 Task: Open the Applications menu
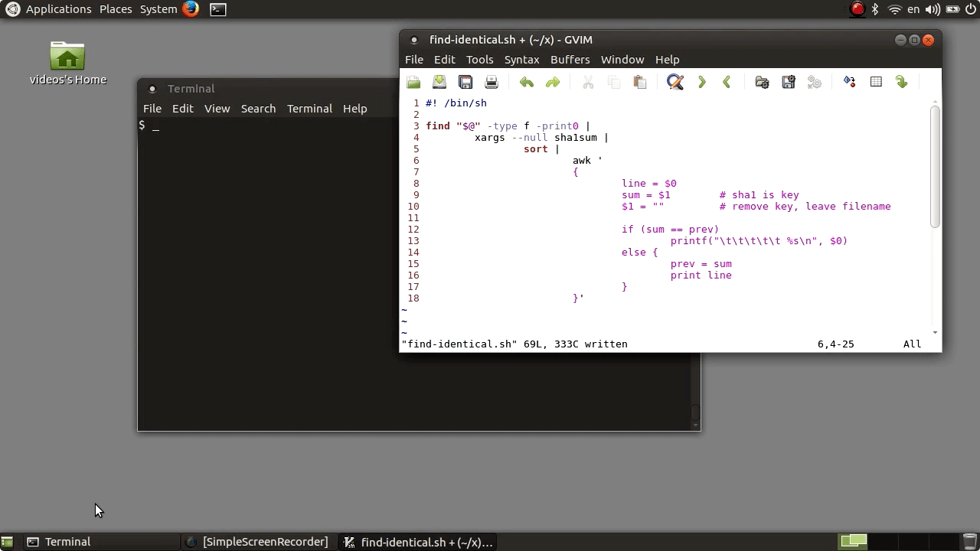[x=58, y=8]
